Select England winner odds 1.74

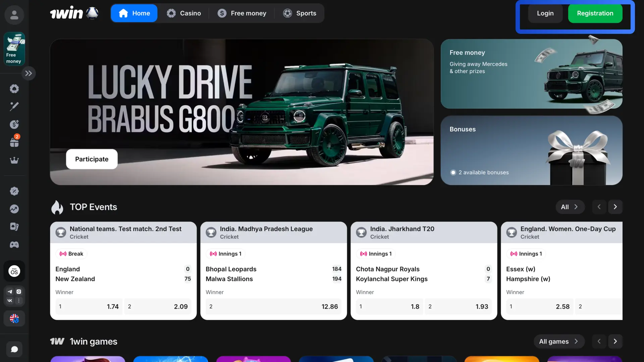89,306
